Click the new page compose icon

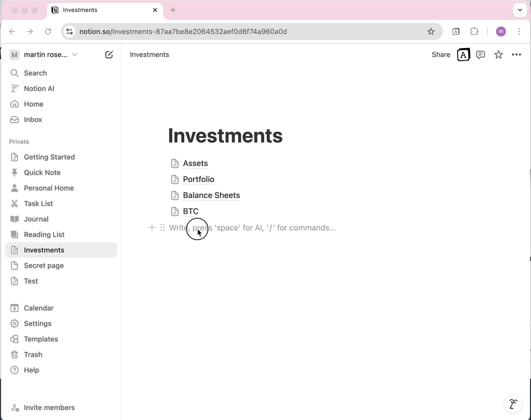(109, 54)
